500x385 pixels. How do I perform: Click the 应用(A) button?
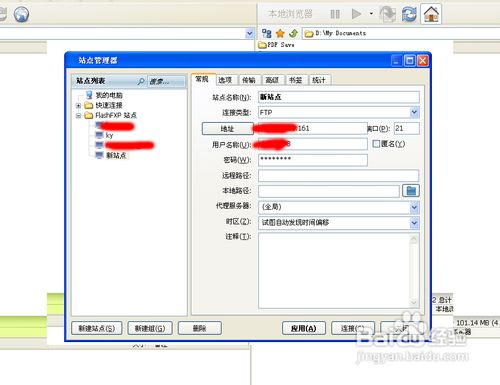point(303,328)
